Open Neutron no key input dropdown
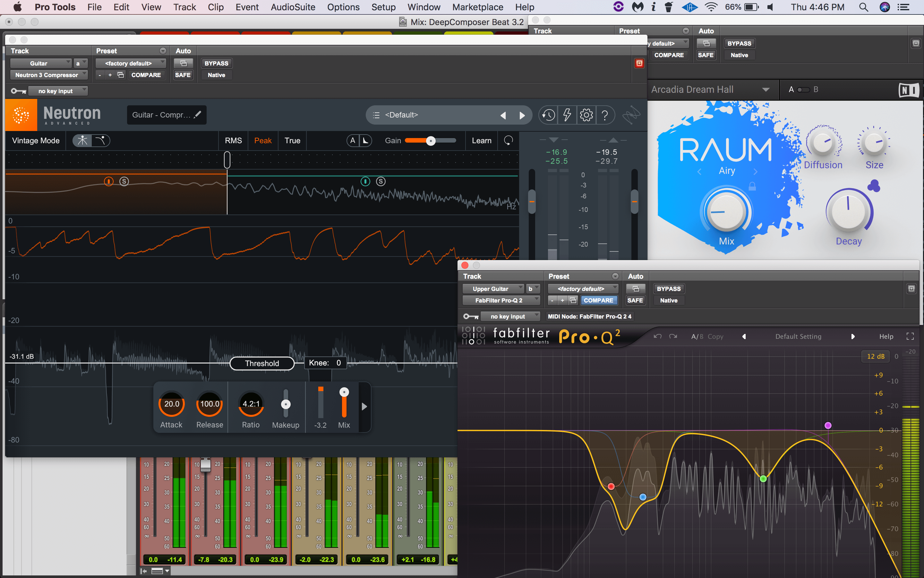Viewport: 924px width, 578px height. 58,91
